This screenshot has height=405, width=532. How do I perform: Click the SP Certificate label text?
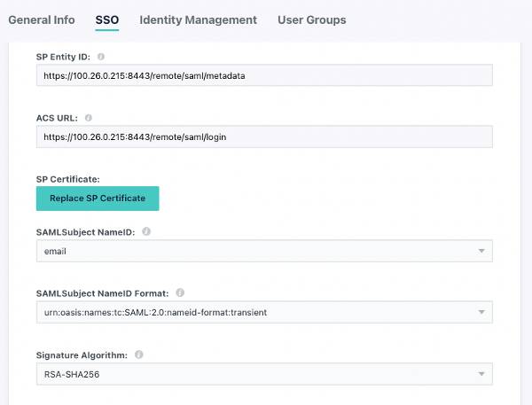click(x=67, y=179)
